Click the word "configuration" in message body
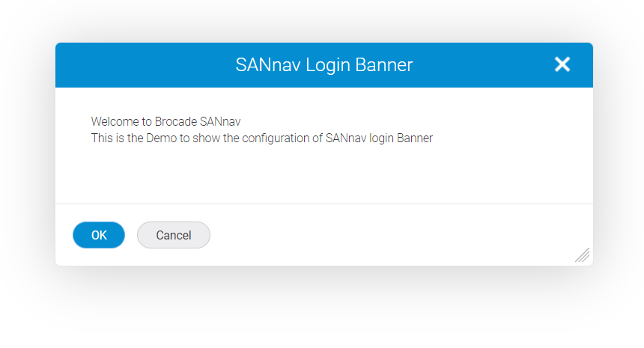 point(279,138)
